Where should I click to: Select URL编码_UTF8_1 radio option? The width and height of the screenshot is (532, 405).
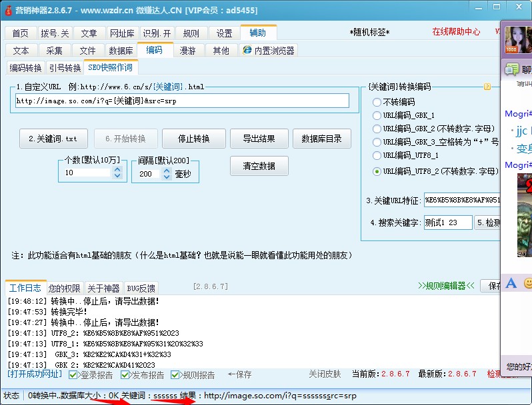pyautogui.click(x=377, y=155)
